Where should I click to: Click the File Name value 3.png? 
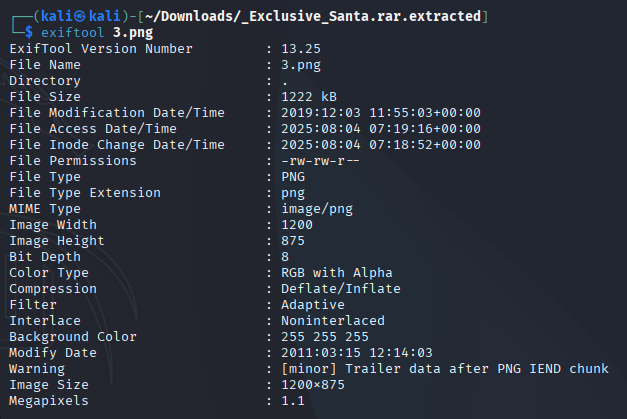click(x=301, y=65)
